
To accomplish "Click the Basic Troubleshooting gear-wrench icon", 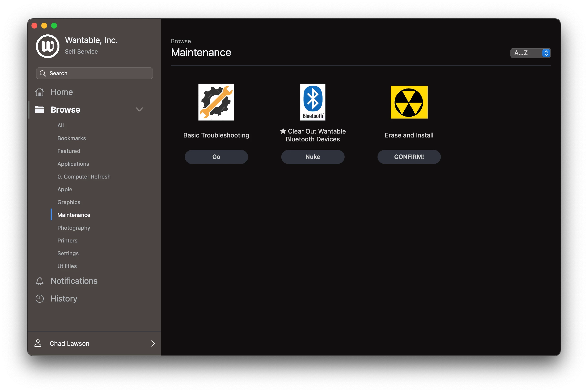I will click(x=216, y=102).
